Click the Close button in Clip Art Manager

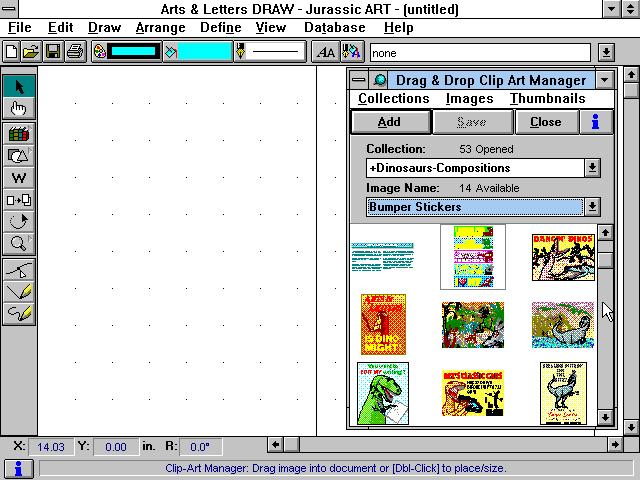(546, 122)
